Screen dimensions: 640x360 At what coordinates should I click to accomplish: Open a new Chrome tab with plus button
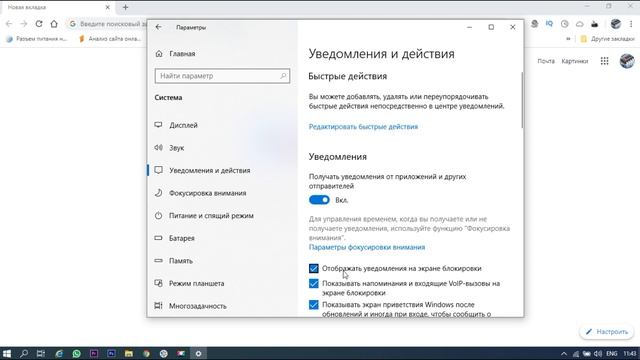pos(125,7)
